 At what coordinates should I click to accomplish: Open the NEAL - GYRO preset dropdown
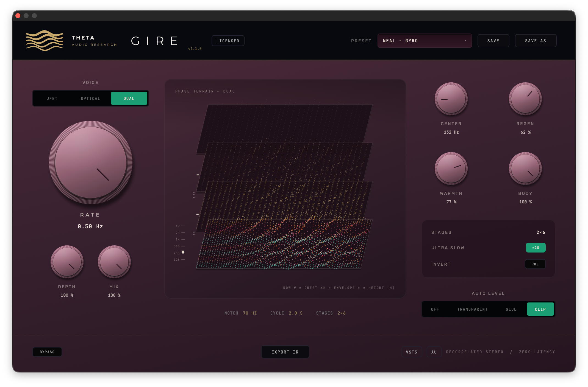pos(425,41)
